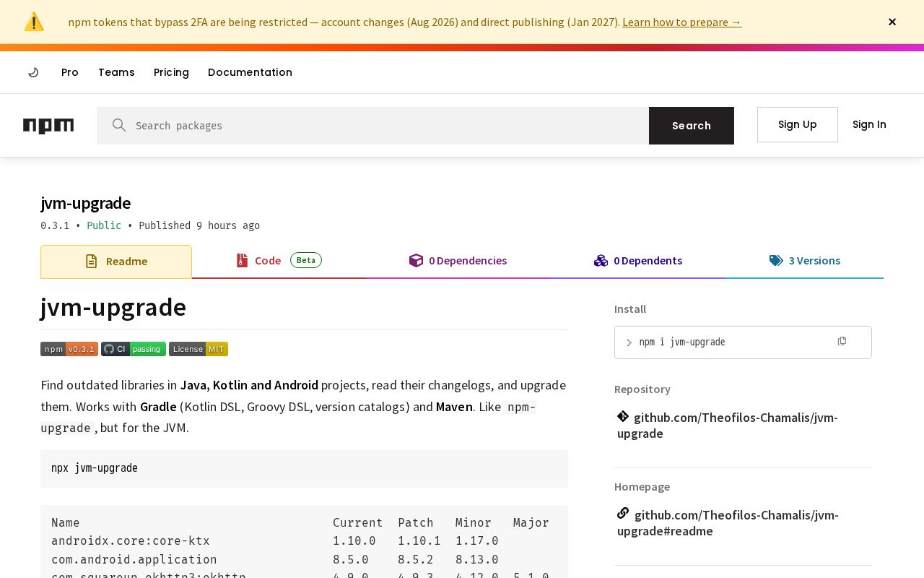The height and width of the screenshot is (578, 924).
Task: Click the blue Versions tags icon
Action: [x=776, y=260]
